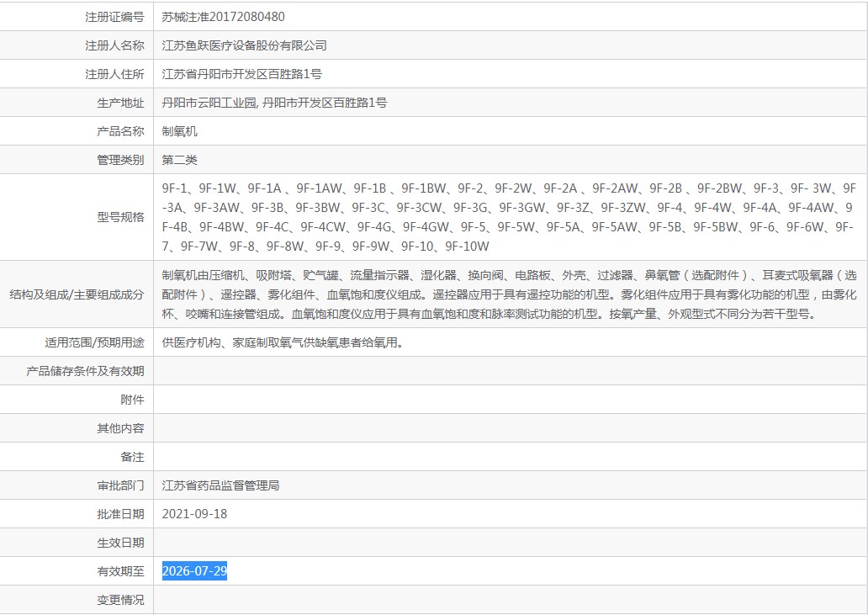
Task: Click the 管理类别 label
Action: (120, 160)
